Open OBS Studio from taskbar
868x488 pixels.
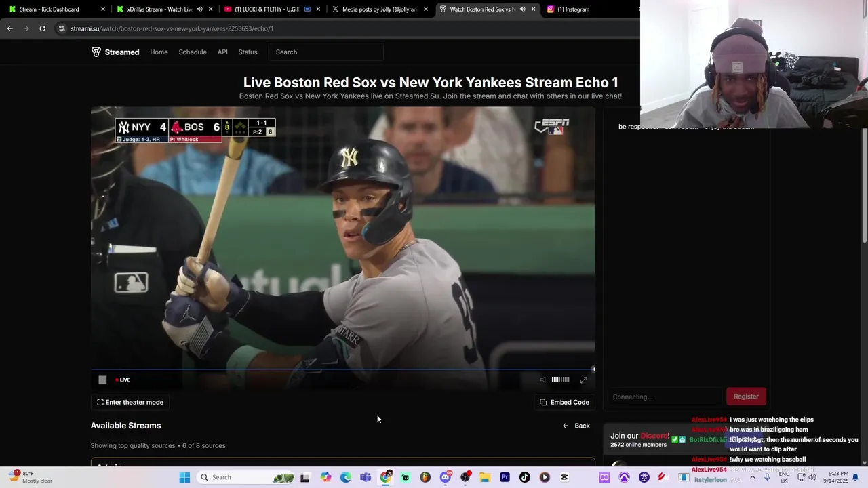(465, 477)
